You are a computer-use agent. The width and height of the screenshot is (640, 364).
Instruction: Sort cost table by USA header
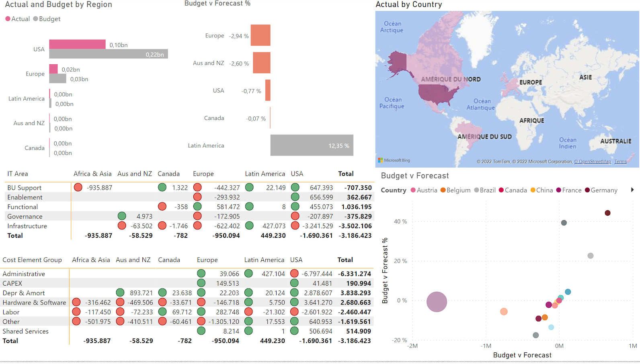tap(296, 260)
